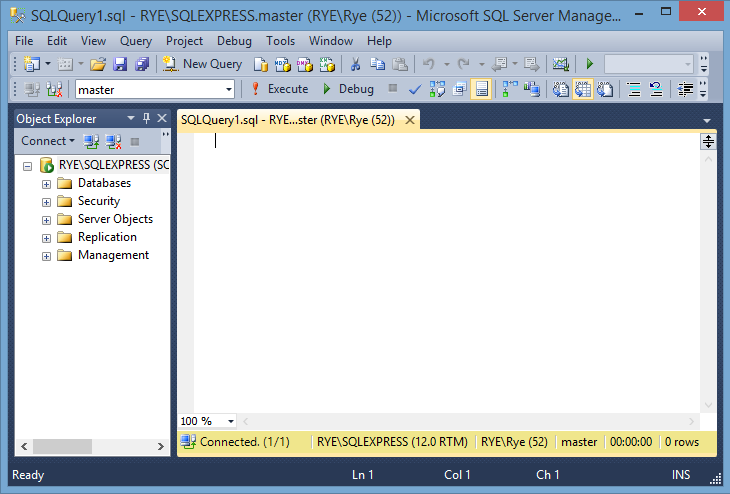Open the master database dropdown
Image resolution: width=730 pixels, height=494 pixels.
coord(229,89)
